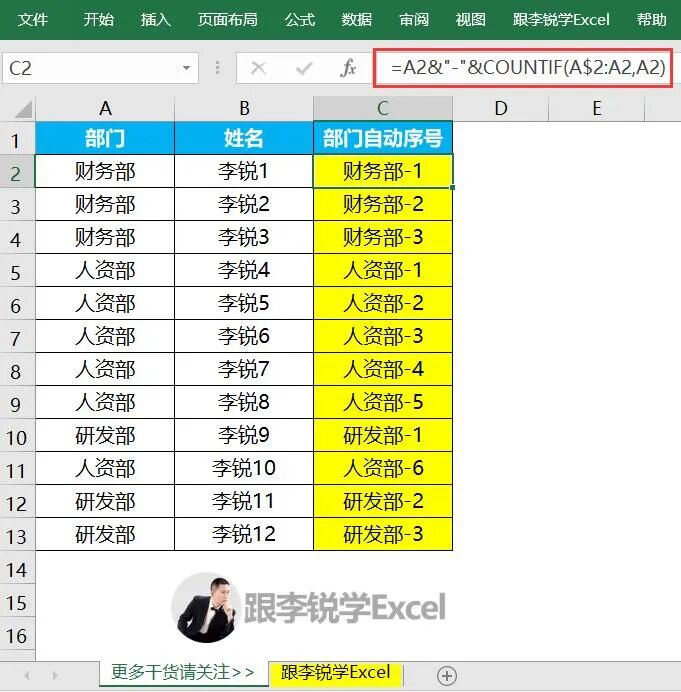Click the formula bar text
The height and width of the screenshot is (692, 681).
coord(528,68)
